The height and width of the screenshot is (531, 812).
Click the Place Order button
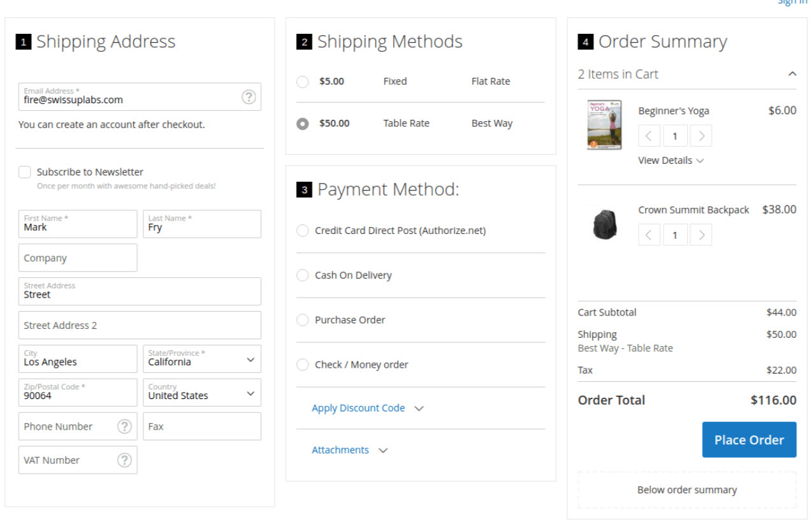click(x=749, y=440)
